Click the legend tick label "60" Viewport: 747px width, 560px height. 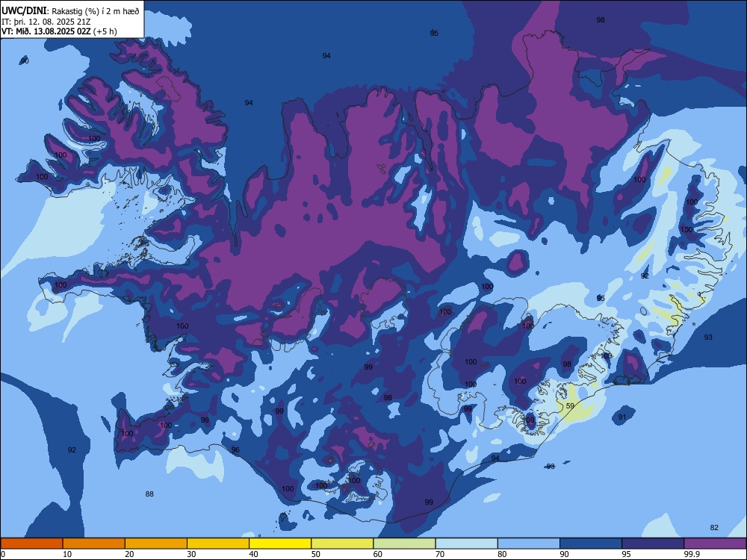tap(378, 554)
